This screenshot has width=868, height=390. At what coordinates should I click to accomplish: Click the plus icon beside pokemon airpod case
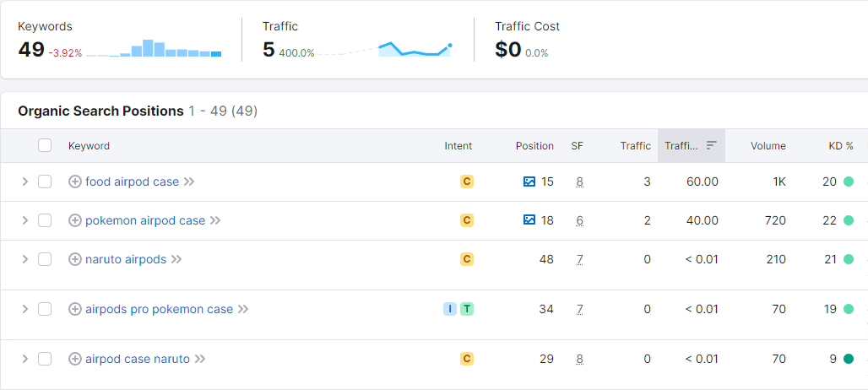click(75, 220)
